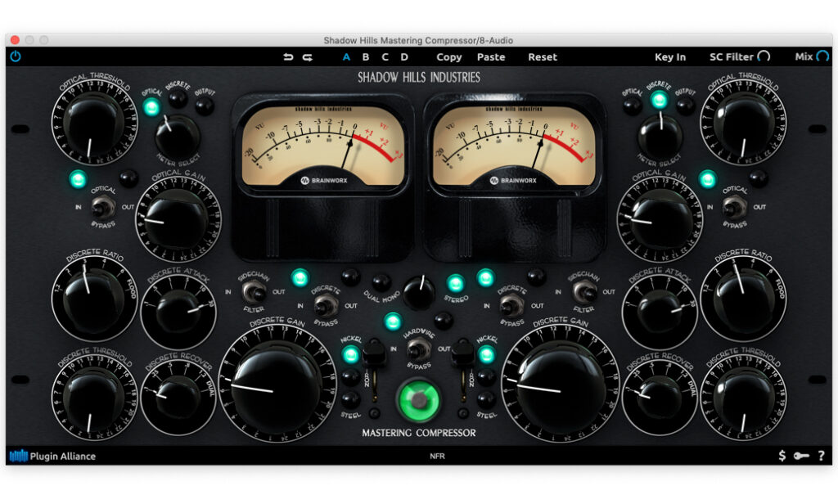Click the undo arrow icon
The image size is (838, 504).
[288, 56]
